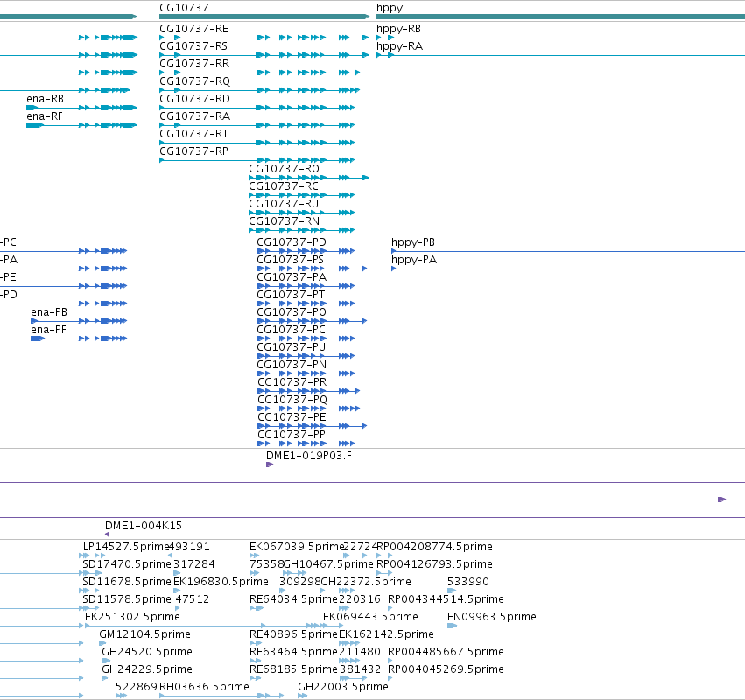Click the RE64034.5prime EST label
Image resolution: width=745 pixels, height=700 pixels.
coord(293,599)
